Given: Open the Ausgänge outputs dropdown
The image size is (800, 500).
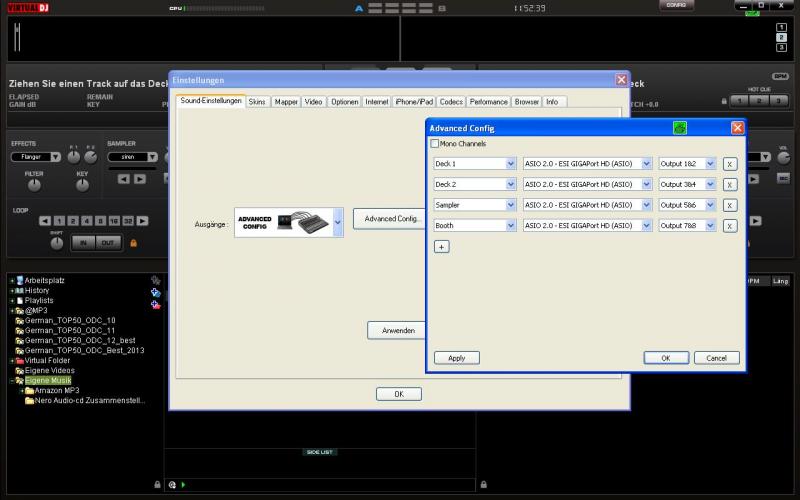Looking at the screenshot, I should pyautogui.click(x=338, y=222).
